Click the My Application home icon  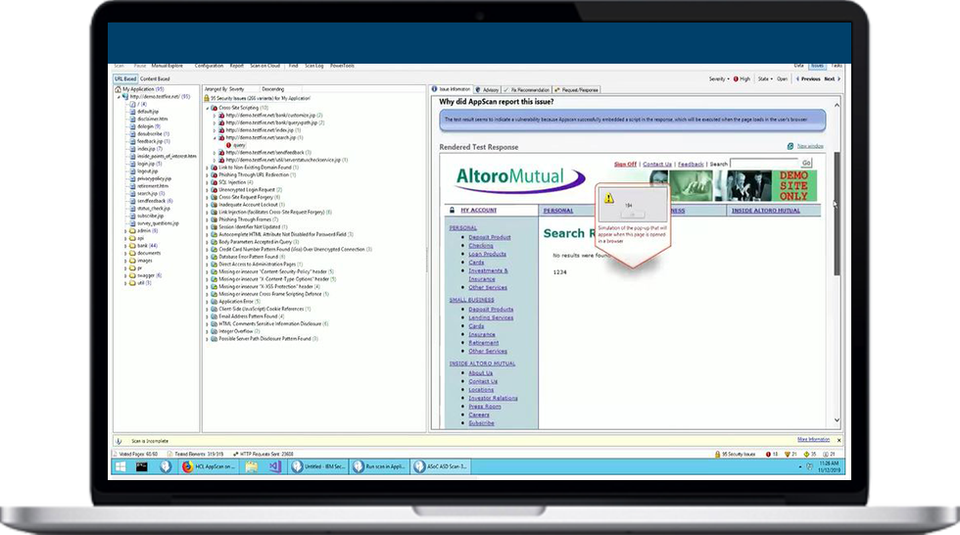coord(119,89)
